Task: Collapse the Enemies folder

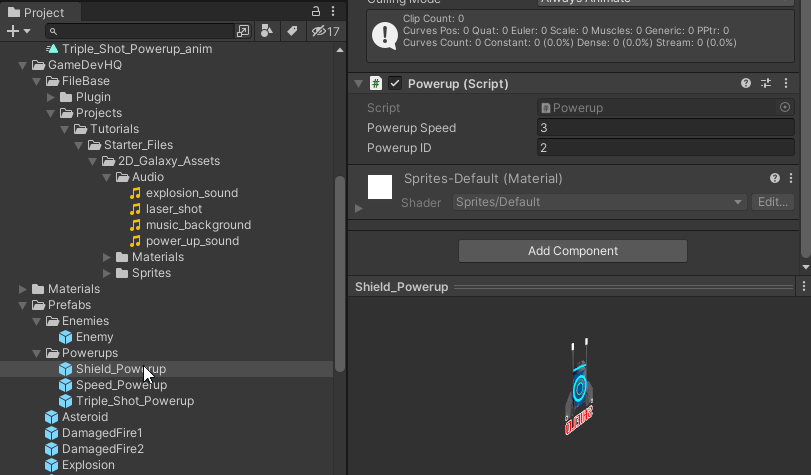Action: click(37, 321)
